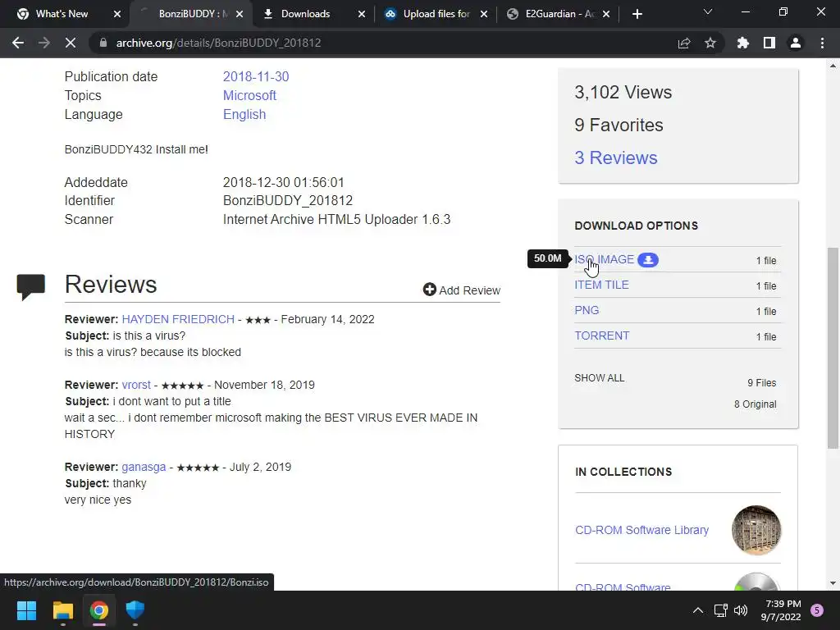This screenshot has width=840, height=630.
Task: Open Chrome three-dot menu
Action: (822, 43)
